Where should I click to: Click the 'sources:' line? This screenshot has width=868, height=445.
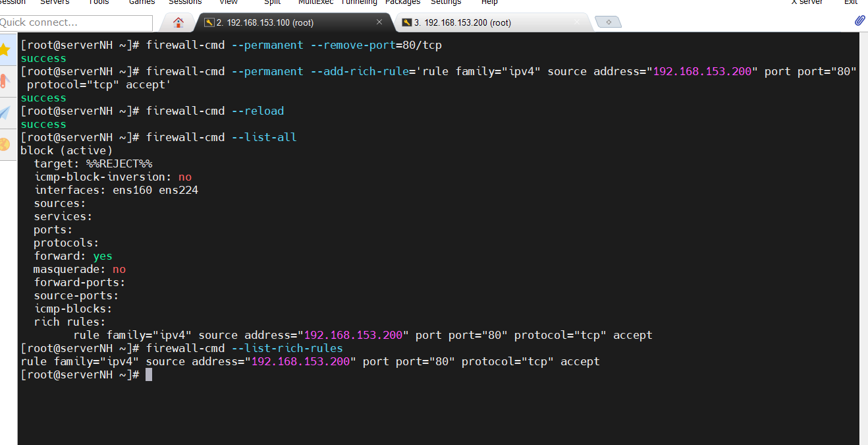click(60, 203)
